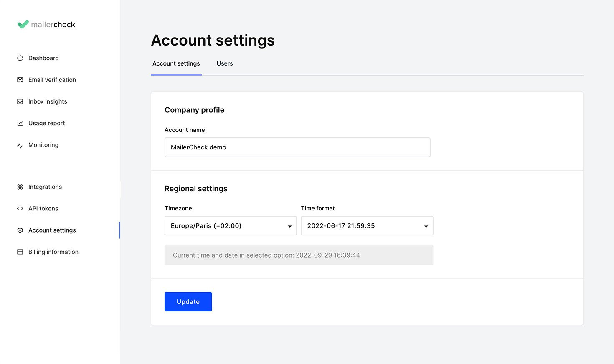Click the mailercheck brand name text

[x=53, y=25]
